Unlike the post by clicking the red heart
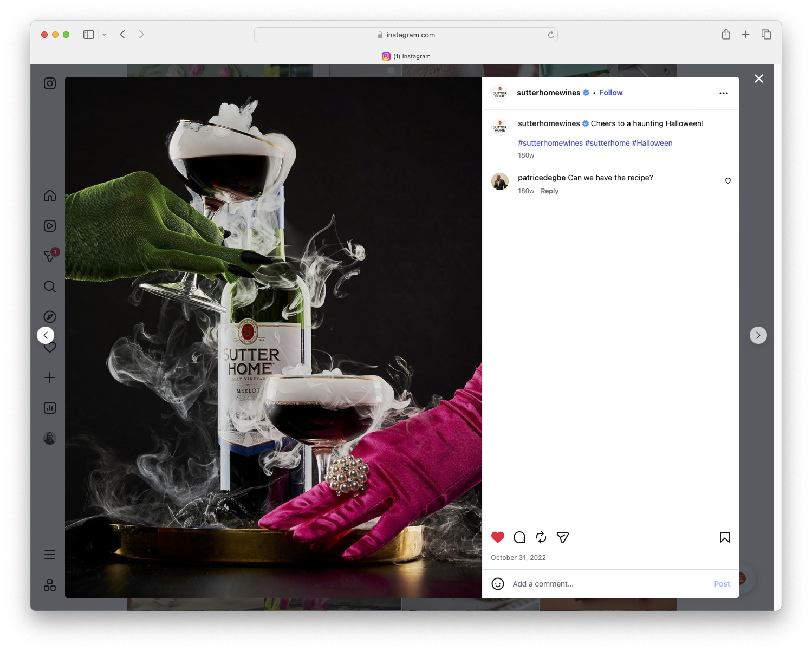This screenshot has width=812, height=651. 497,537
